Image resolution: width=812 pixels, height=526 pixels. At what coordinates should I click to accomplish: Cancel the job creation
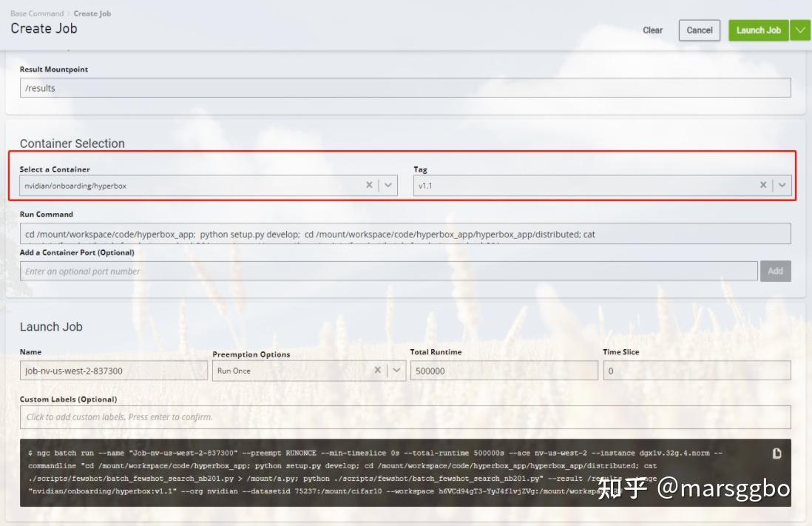(x=699, y=30)
